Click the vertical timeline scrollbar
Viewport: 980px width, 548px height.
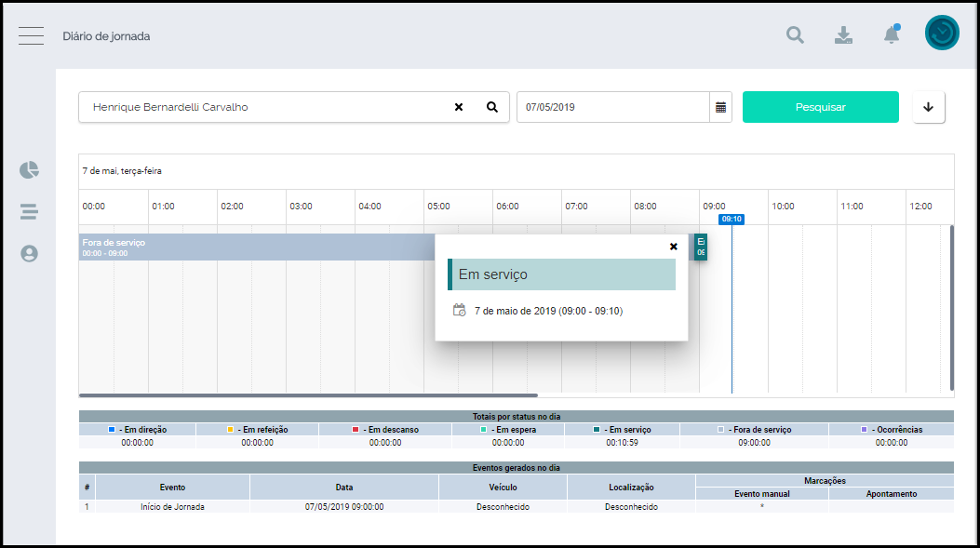pos(951,307)
